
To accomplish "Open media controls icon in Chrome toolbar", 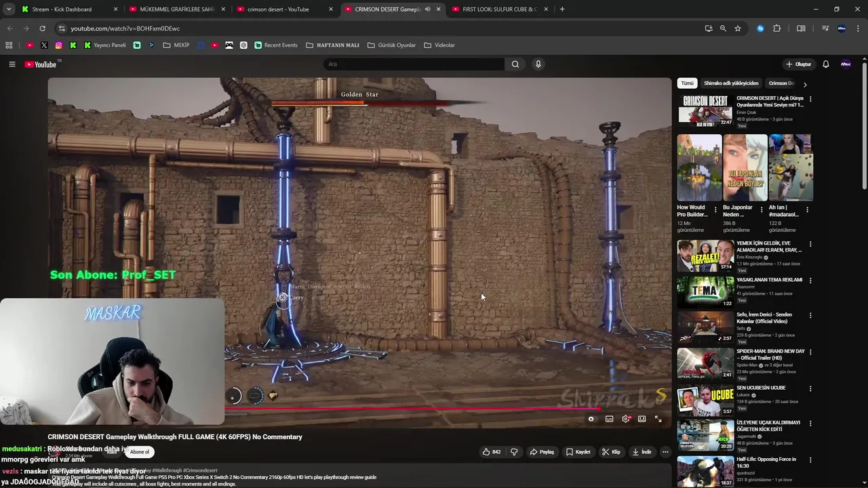I will [x=825, y=28].
